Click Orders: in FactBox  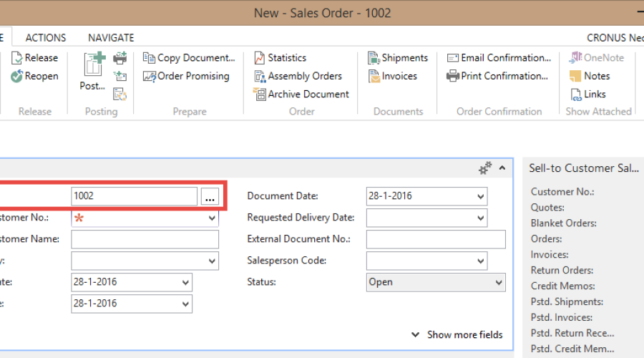tap(546, 239)
